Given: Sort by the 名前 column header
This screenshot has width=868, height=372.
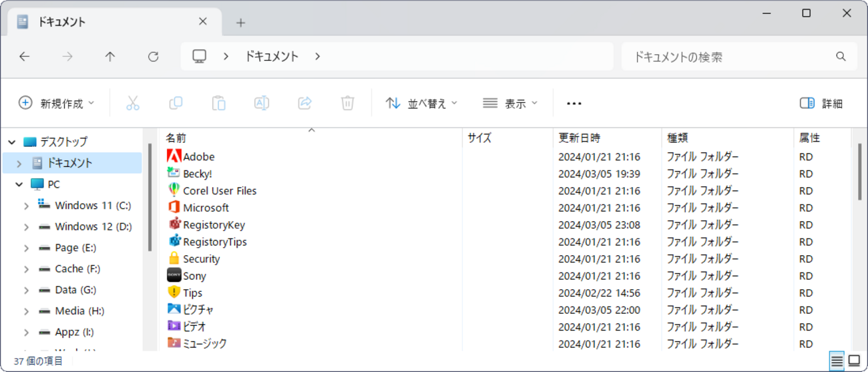Looking at the screenshot, I should [x=310, y=138].
